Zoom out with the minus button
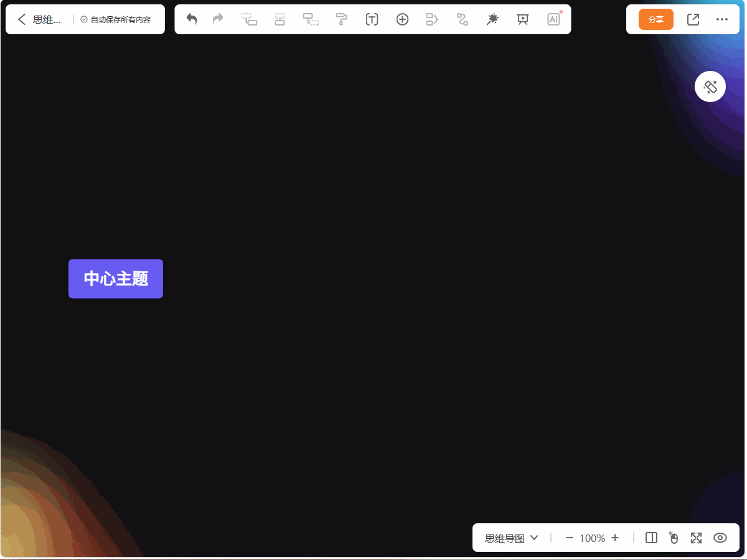Viewport: 747px width, 560px height. point(569,538)
